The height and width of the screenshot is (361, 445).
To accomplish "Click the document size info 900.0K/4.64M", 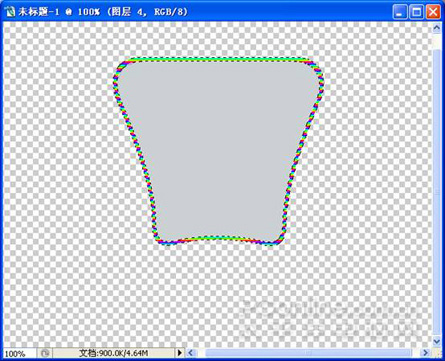I will click(x=113, y=353).
